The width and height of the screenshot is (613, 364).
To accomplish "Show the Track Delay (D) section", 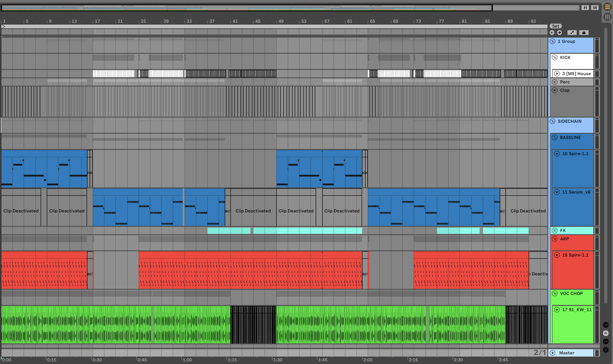I will click(x=606, y=350).
